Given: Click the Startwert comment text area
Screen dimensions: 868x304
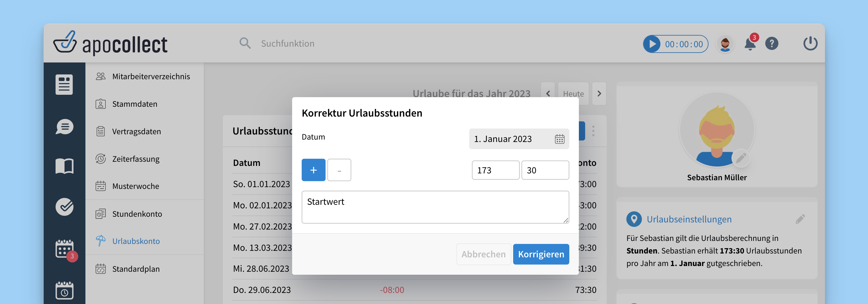Looking at the screenshot, I should coord(435,207).
